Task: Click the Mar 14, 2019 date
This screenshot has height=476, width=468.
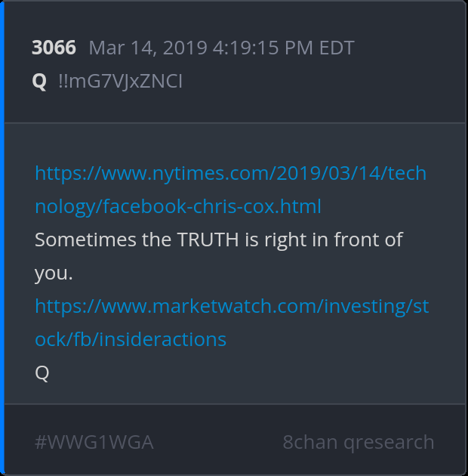Action: [147, 48]
